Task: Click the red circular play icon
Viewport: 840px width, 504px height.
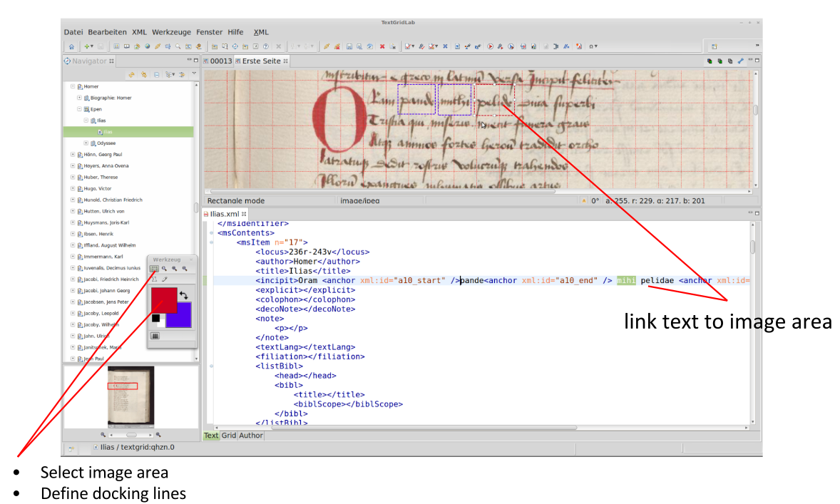Action: [x=490, y=46]
